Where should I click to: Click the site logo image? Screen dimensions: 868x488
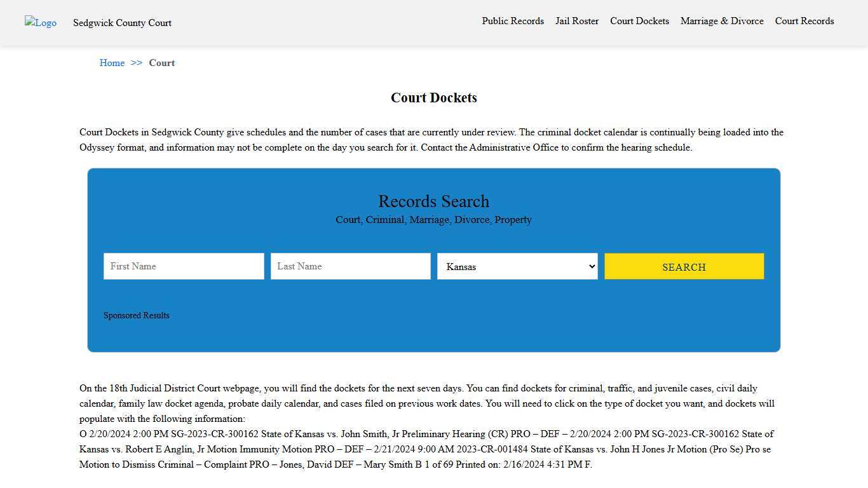[x=40, y=23]
